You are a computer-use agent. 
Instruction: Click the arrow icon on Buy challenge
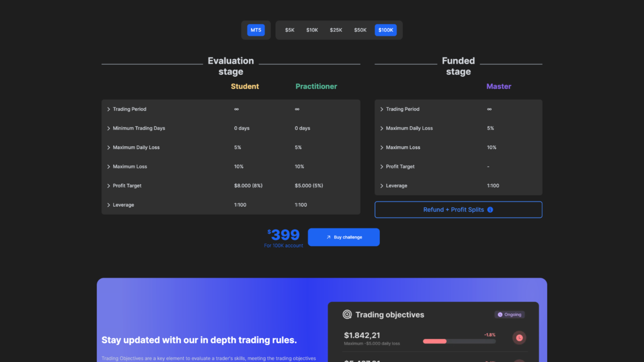click(328, 237)
